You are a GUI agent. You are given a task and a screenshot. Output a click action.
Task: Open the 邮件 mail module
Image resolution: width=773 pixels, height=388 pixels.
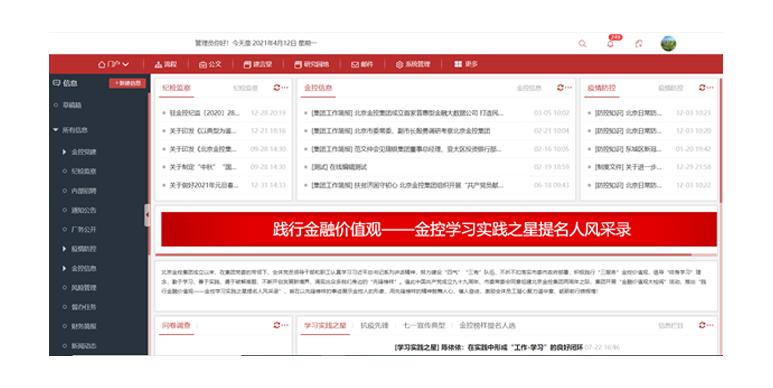[x=362, y=65]
